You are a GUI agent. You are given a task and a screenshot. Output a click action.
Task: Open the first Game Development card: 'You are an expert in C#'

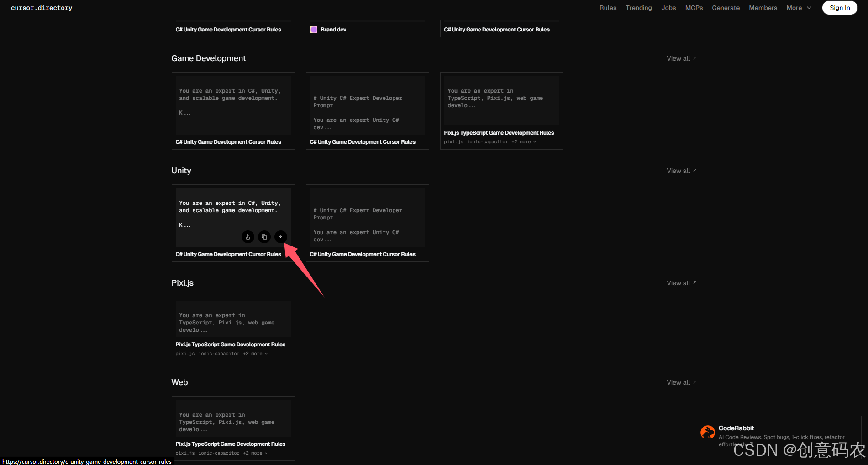(x=233, y=105)
